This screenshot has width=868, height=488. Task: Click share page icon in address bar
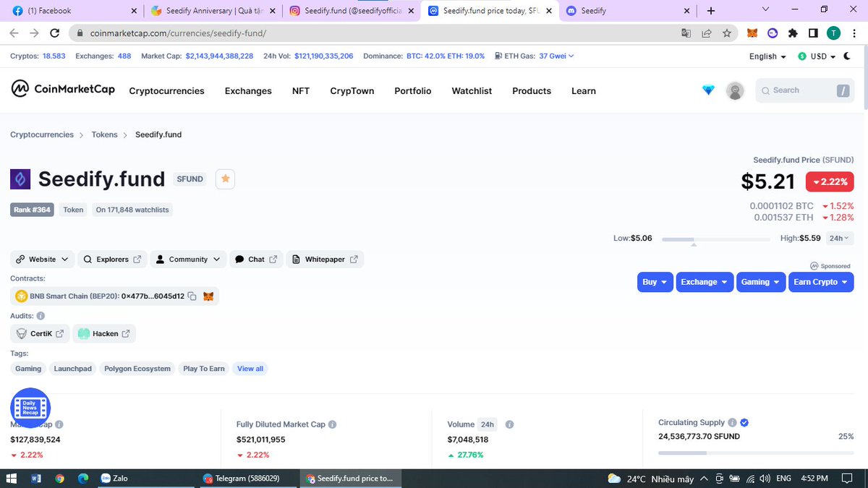click(706, 33)
